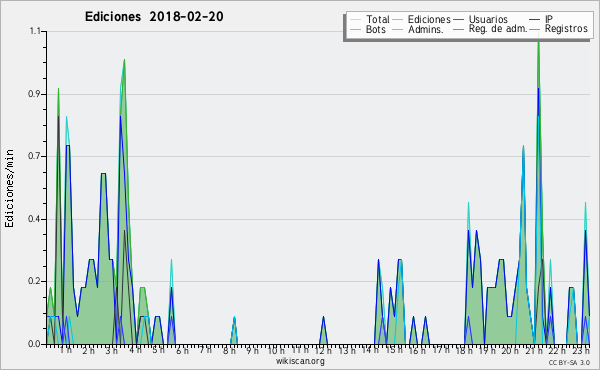Click the 'Reg. de adm.' legend label

coord(498,29)
